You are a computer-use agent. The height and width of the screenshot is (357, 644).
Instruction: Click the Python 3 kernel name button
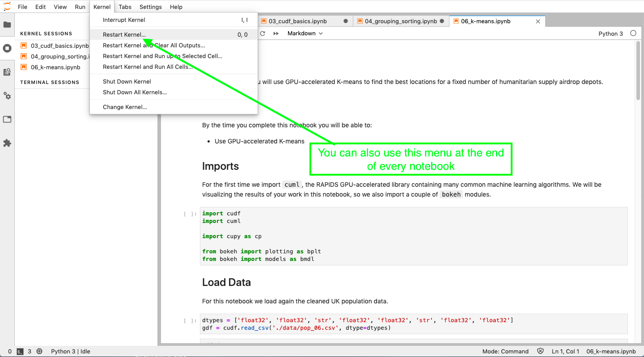coord(610,34)
